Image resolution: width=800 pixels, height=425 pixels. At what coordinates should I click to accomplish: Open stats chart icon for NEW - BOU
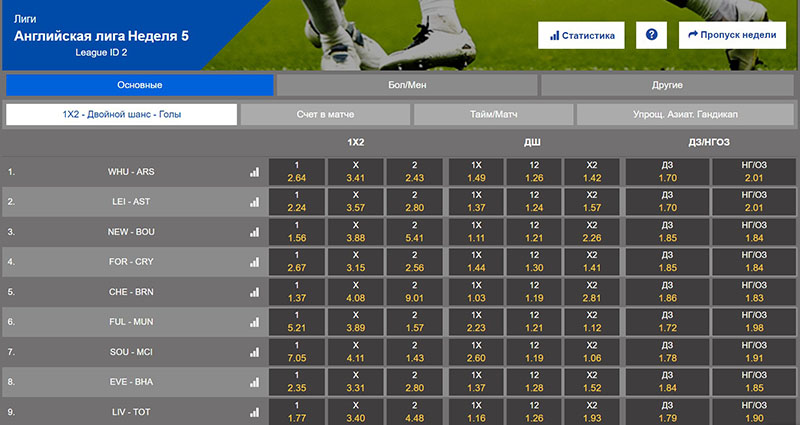click(254, 232)
